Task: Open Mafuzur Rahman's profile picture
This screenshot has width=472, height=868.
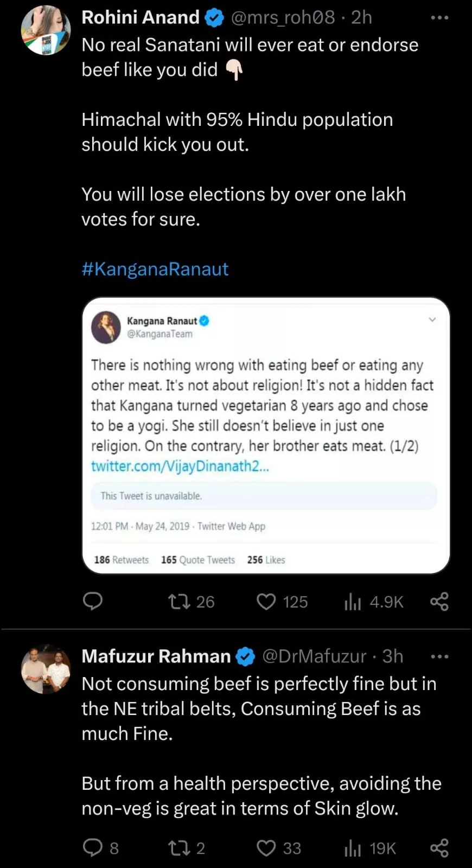Action: click(x=46, y=669)
